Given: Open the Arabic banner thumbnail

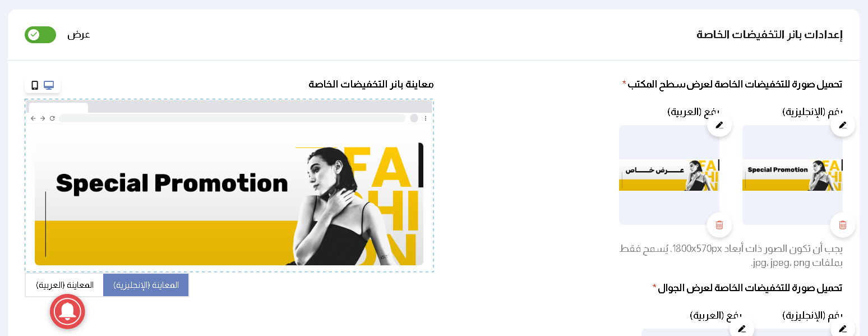Looking at the screenshot, I should pos(669,175).
